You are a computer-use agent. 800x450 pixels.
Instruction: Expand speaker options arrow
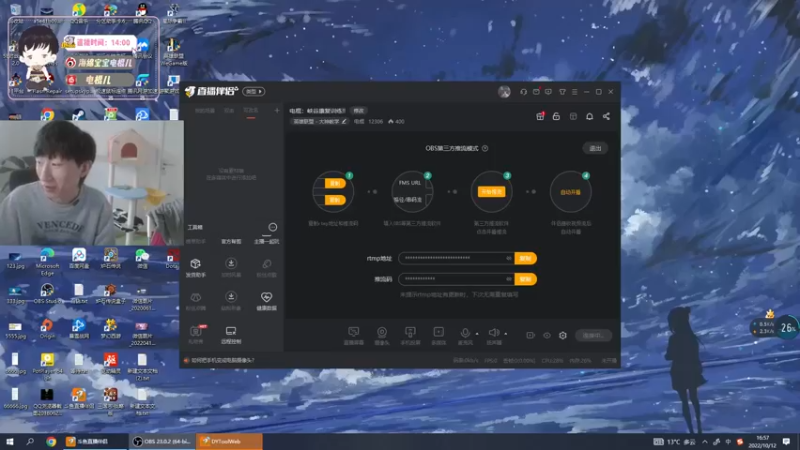pos(506,334)
